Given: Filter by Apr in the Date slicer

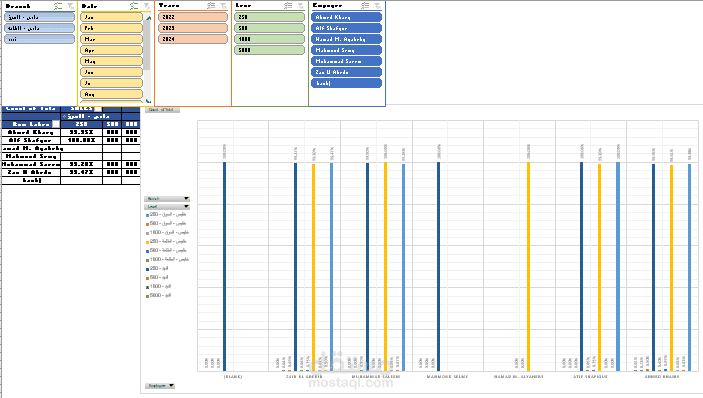Looking at the screenshot, I should click(112, 50).
